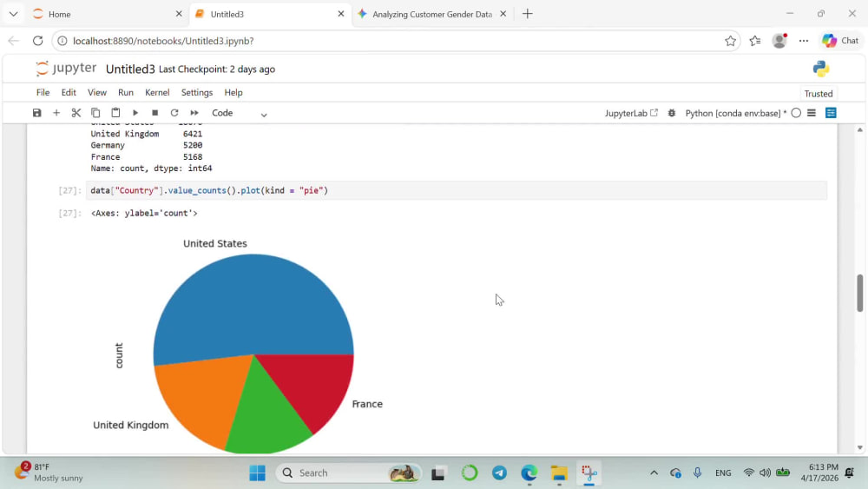Close the Analyzing Customer Gender Data tab
Screen dimensions: 868x489
tap(503, 14)
